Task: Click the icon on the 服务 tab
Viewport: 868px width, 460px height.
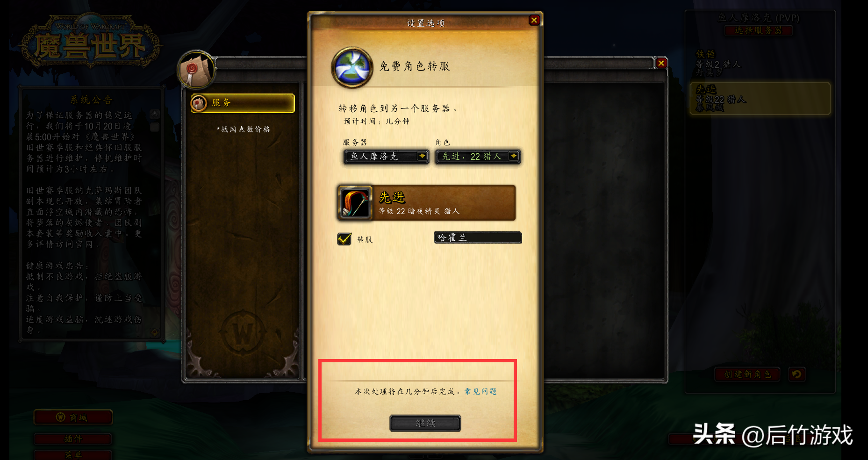Action: point(199,103)
